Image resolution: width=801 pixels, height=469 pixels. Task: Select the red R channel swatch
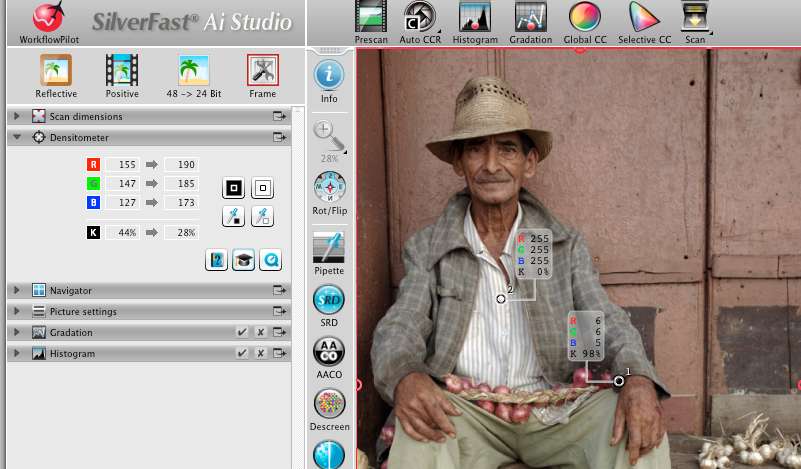(x=93, y=165)
